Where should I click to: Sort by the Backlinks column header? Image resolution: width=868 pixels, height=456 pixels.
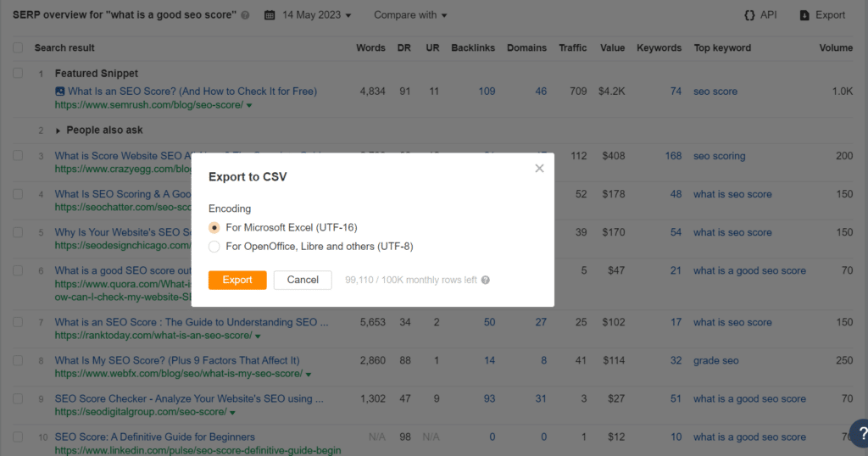click(473, 47)
